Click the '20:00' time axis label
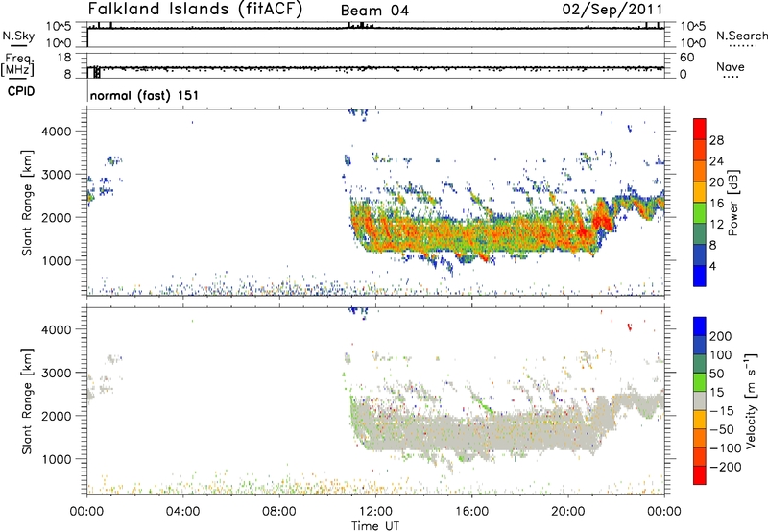The width and height of the screenshot is (768, 532). (568, 512)
